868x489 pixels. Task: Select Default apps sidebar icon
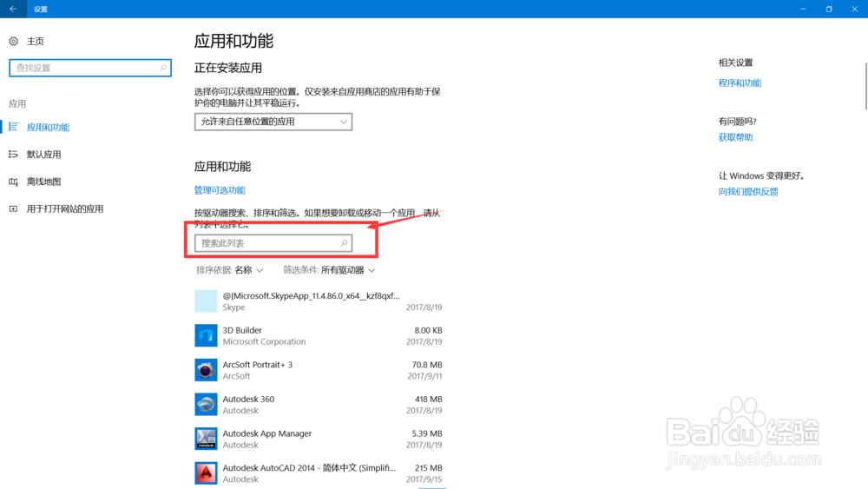click(13, 154)
